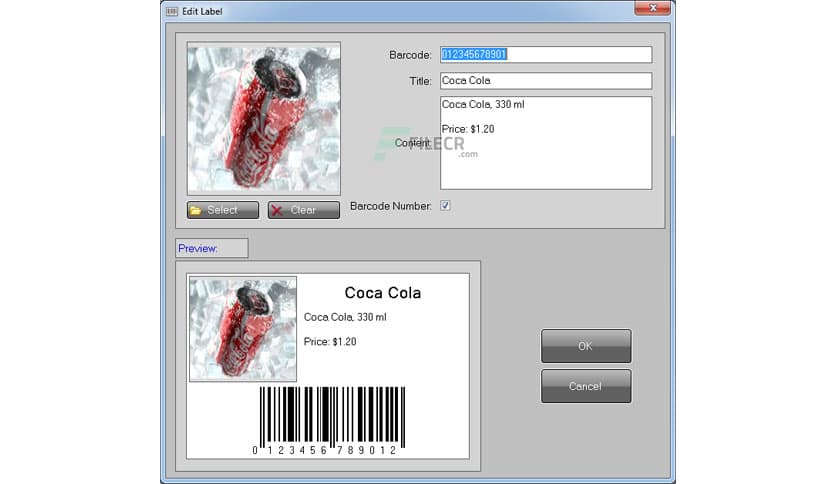Focus the Title text field
Screen dimensions: 836x484
(x=545, y=81)
